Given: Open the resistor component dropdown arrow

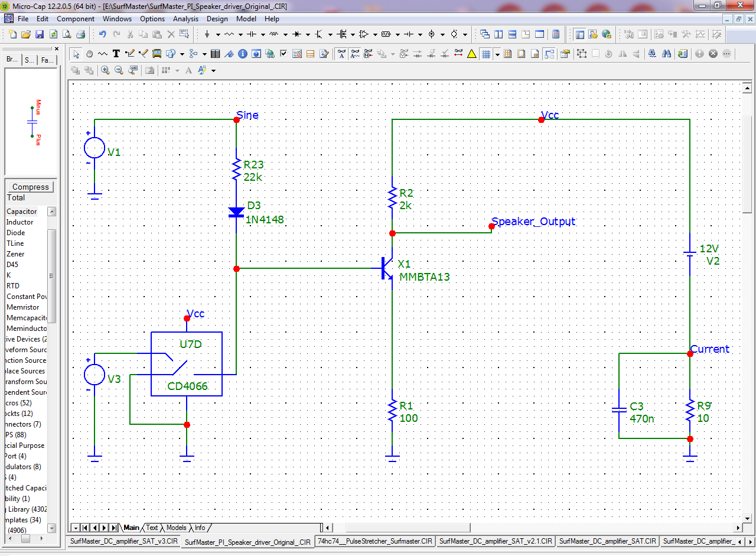Looking at the screenshot, I should click(240, 34).
